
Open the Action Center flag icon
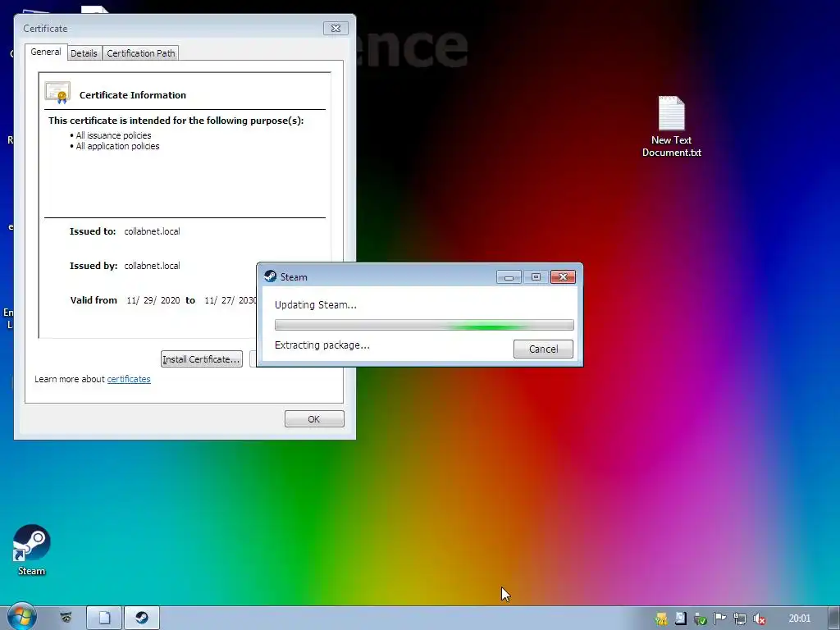click(x=719, y=619)
